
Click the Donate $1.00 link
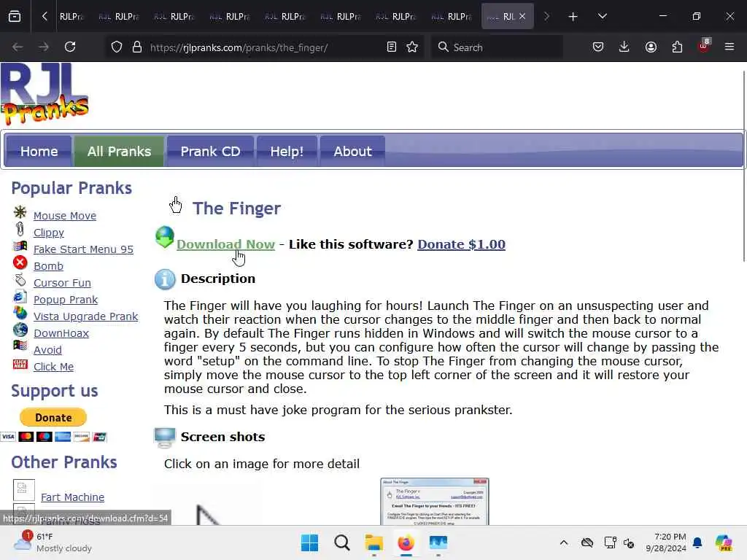coord(461,244)
